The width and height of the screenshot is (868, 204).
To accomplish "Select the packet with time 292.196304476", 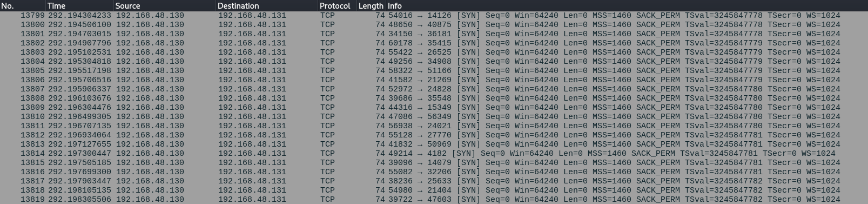I will click(434, 108).
